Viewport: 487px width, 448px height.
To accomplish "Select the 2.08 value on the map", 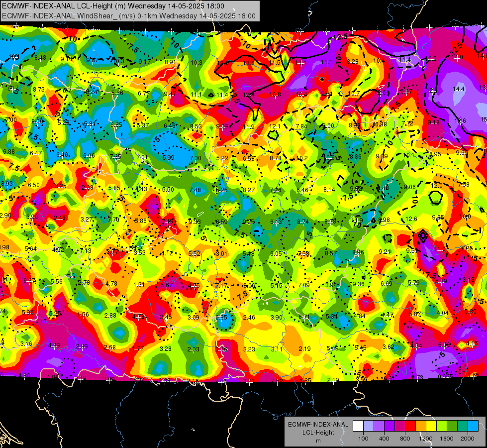I will pos(87,188).
